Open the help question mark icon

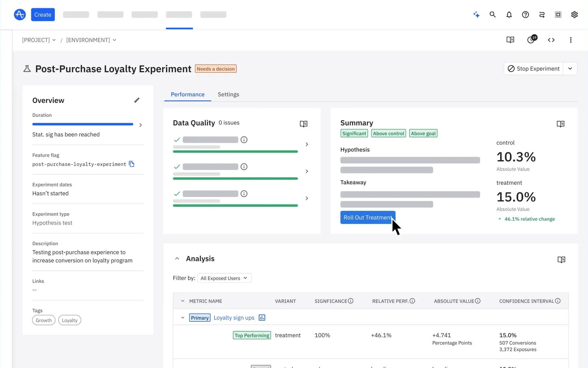click(x=525, y=15)
